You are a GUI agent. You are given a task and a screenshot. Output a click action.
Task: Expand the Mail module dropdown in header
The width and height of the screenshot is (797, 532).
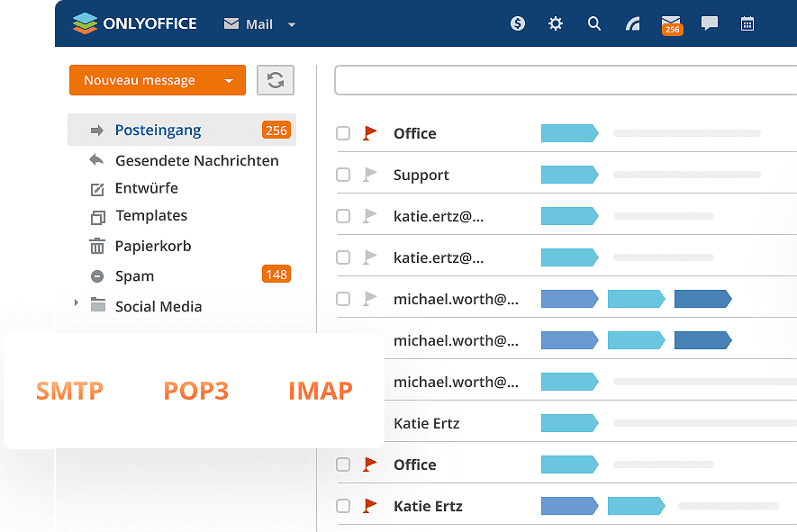291,25
